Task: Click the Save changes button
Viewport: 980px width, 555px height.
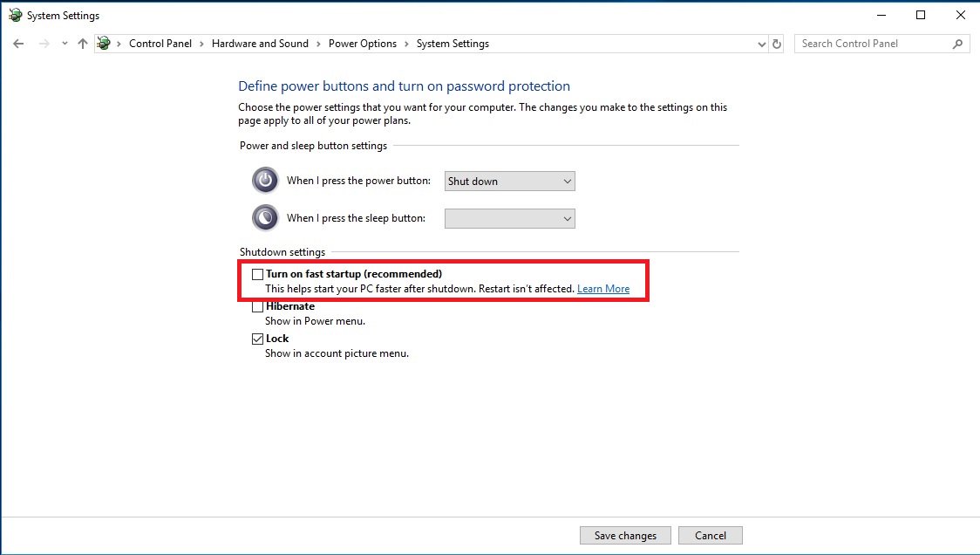Action: pyautogui.click(x=625, y=536)
